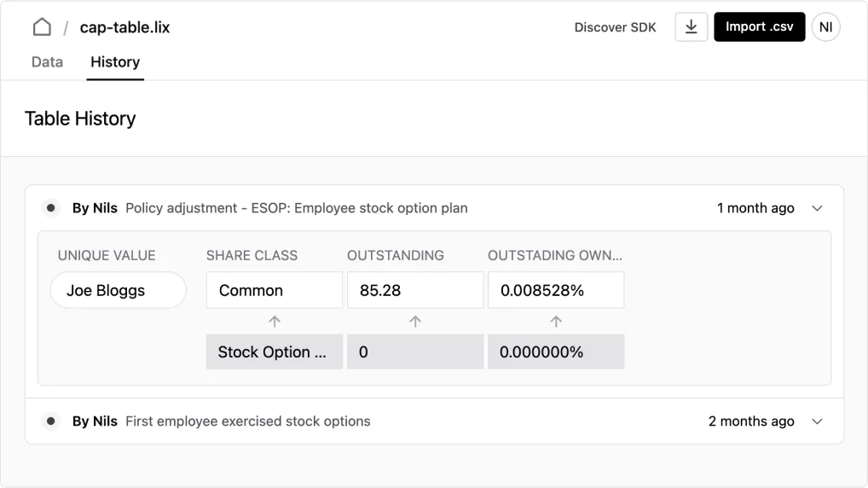Image resolution: width=868 pixels, height=488 pixels.
Task: Click the 2 months ago timestamp
Action: point(751,421)
